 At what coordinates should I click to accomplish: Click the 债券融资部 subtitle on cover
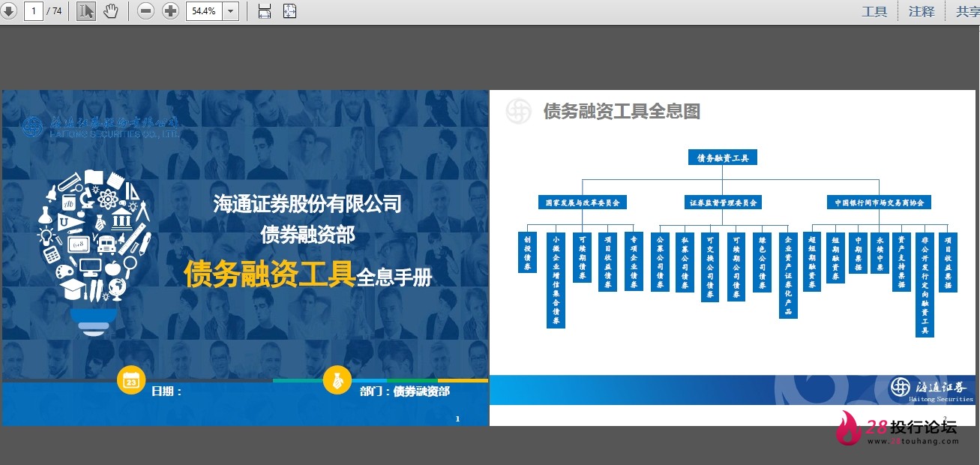[x=307, y=235]
